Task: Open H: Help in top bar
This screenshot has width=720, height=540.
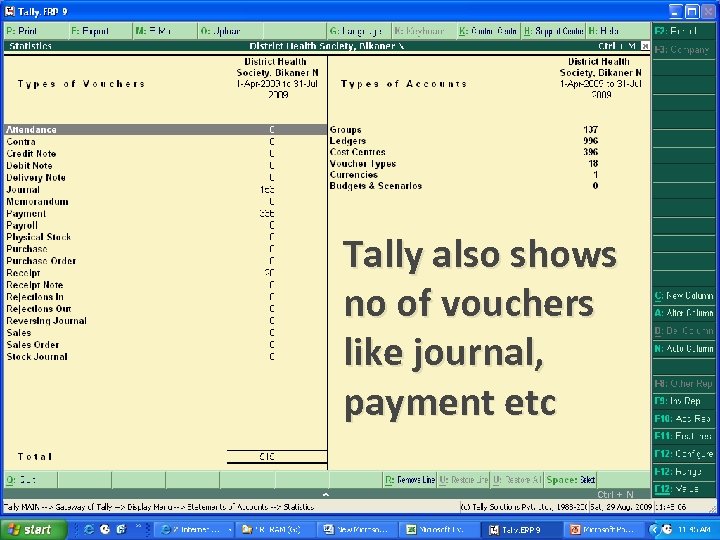Action: coord(618,31)
